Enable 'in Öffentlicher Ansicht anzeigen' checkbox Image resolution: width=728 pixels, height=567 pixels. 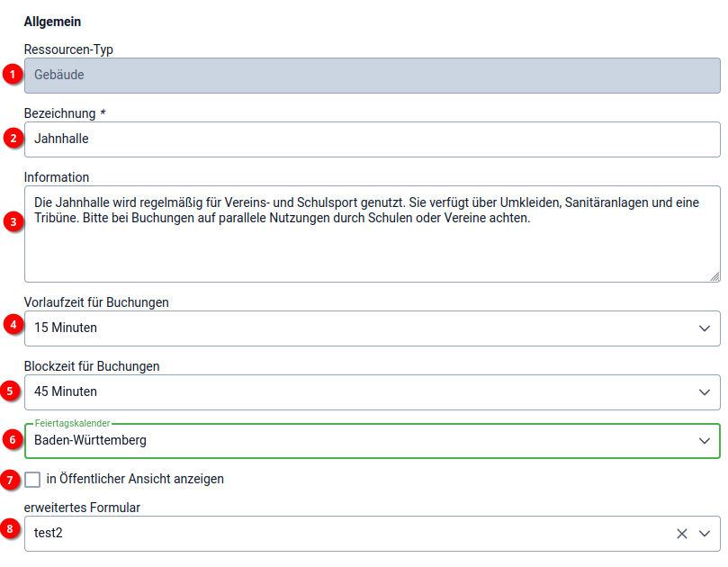pos(32,480)
